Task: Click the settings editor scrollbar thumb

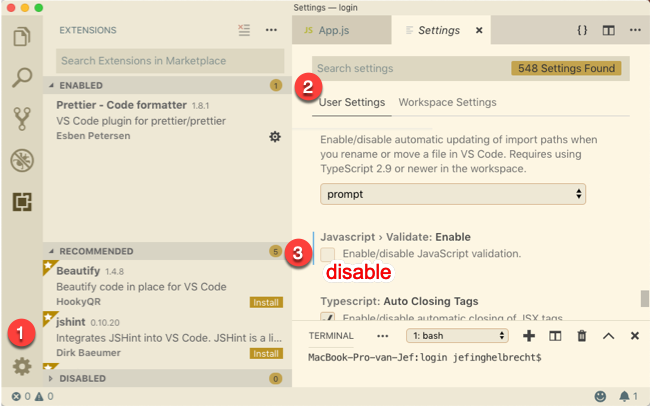Action: [644, 298]
